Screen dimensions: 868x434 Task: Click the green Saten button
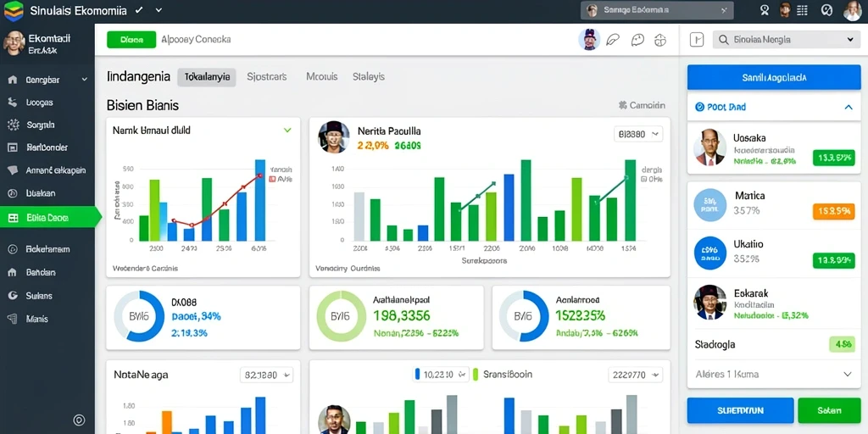tap(829, 410)
